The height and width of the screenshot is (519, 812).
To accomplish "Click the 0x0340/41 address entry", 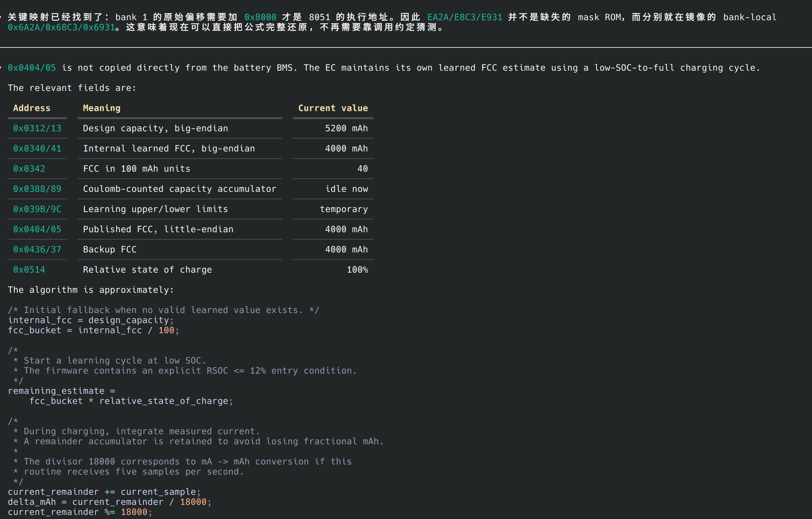I will [x=37, y=148].
